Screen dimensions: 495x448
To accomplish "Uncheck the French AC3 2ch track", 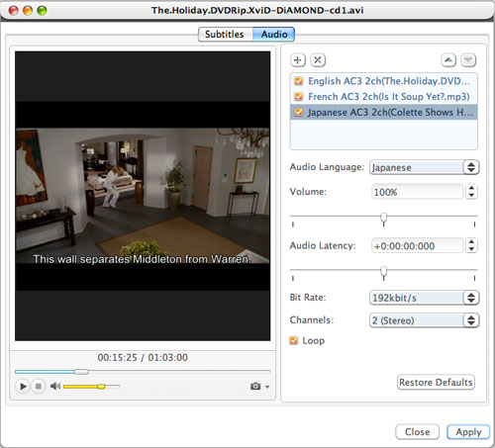I will click(299, 97).
